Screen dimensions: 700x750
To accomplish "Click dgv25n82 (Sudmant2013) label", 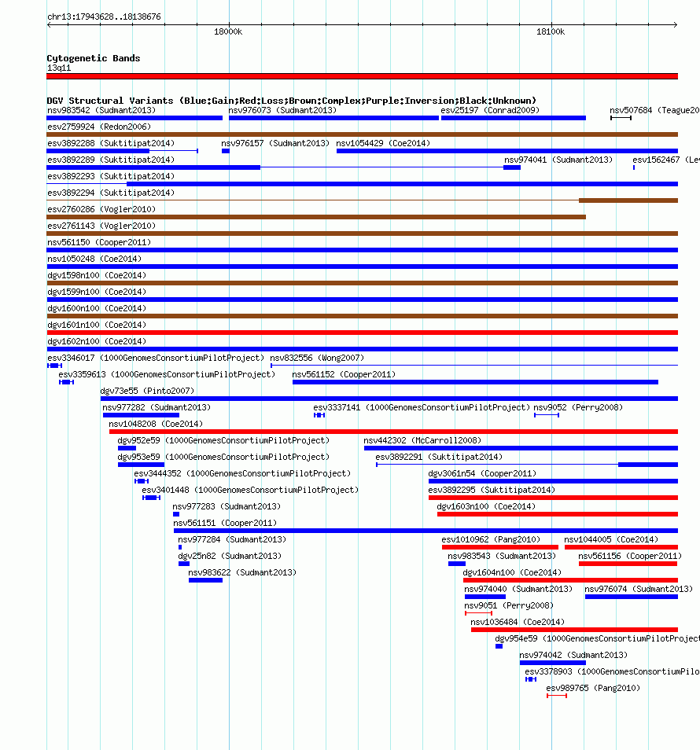I will (230, 556).
